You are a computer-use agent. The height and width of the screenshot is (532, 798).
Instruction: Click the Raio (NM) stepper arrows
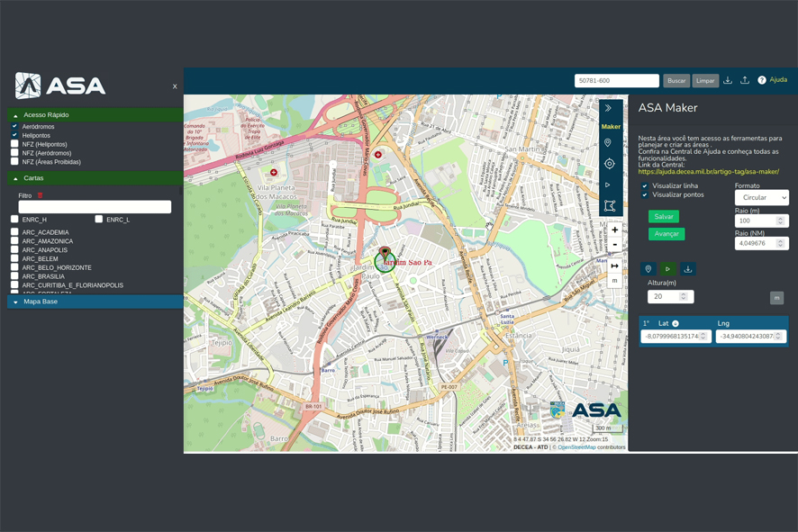pos(780,243)
